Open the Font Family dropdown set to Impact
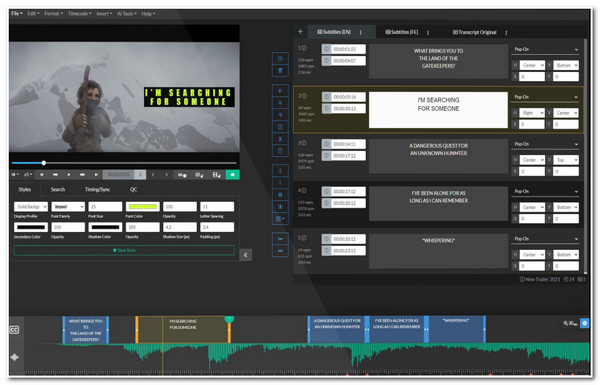This screenshot has width=600, height=385. point(68,207)
